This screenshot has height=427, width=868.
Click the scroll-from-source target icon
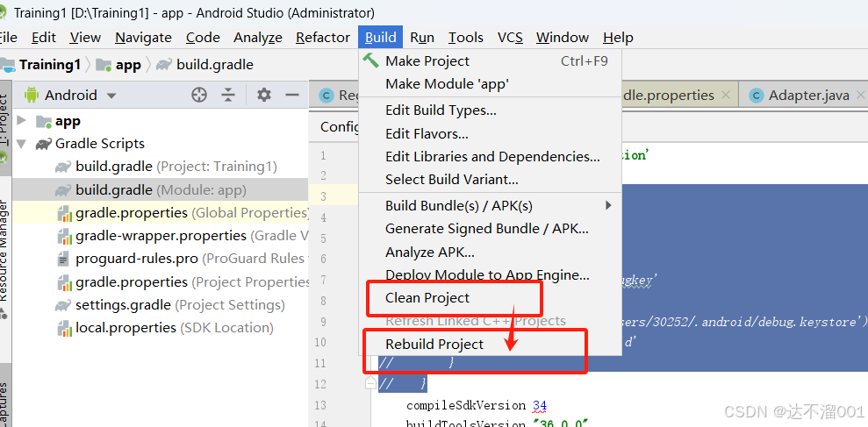click(198, 96)
